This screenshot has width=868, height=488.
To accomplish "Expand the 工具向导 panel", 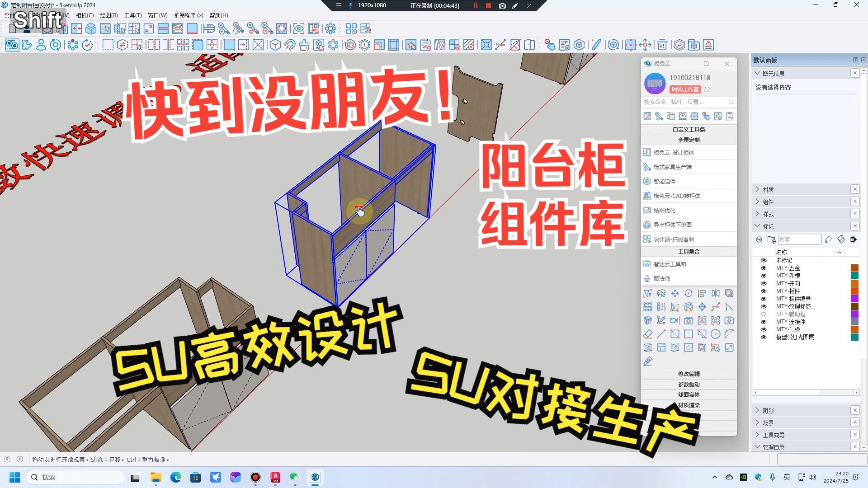I will [x=757, y=435].
